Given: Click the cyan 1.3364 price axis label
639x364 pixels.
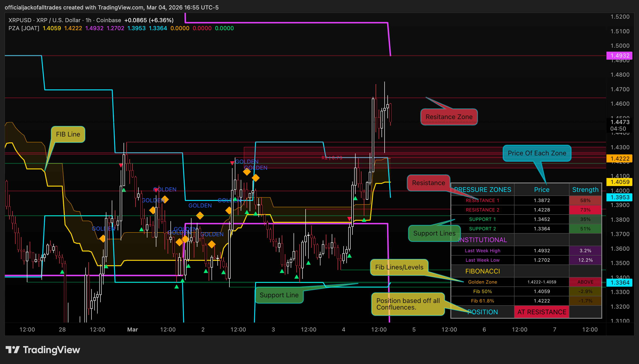Looking at the screenshot, I should click(619, 283).
